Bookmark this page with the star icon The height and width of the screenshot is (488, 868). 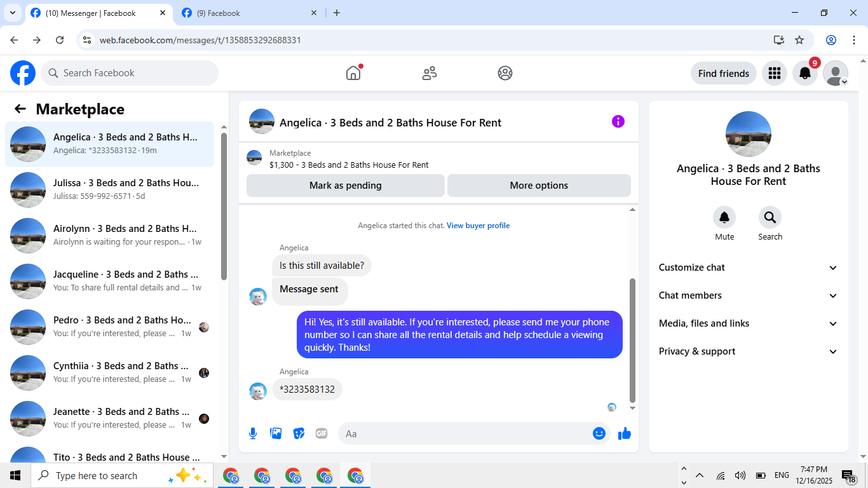pos(799,40)
